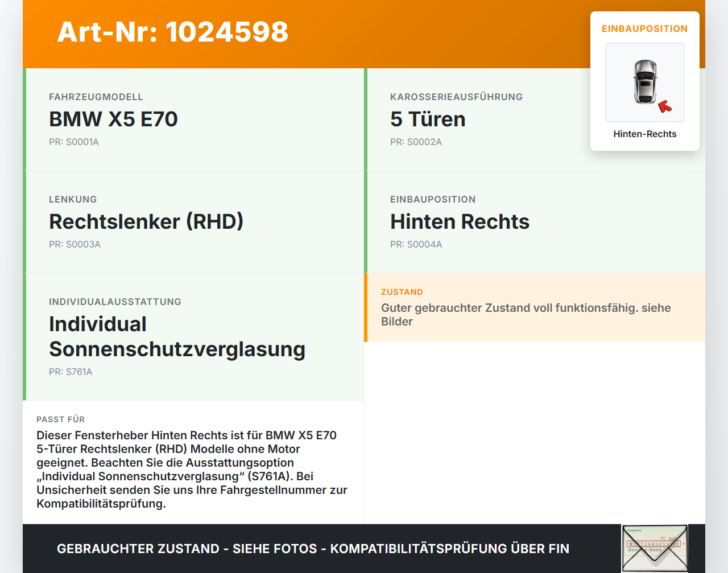Click the PR: S0003A code
Screen dimensions: 728x573
coord(75,244)
